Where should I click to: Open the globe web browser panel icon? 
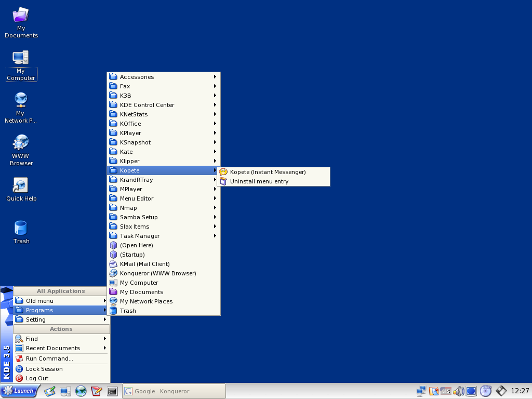tap(81, 391)
